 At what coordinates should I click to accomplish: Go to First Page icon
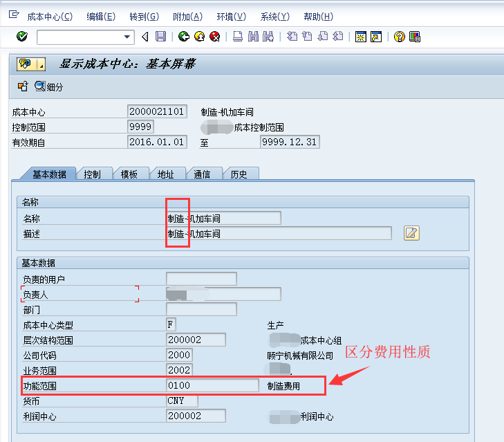click(292, 37)
